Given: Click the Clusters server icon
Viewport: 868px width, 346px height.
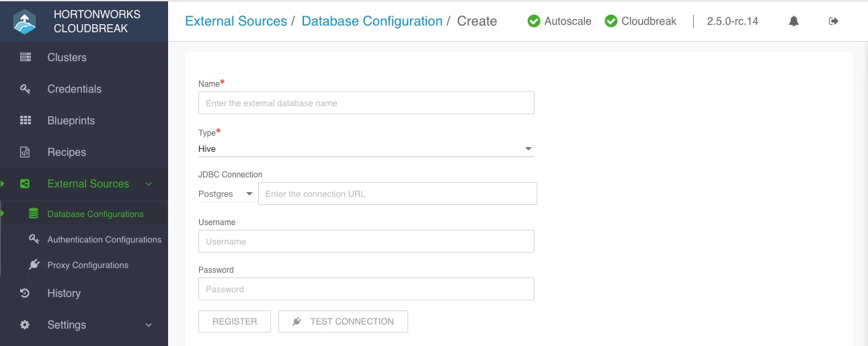Looking at the screenshot, I should click(26, 57).
